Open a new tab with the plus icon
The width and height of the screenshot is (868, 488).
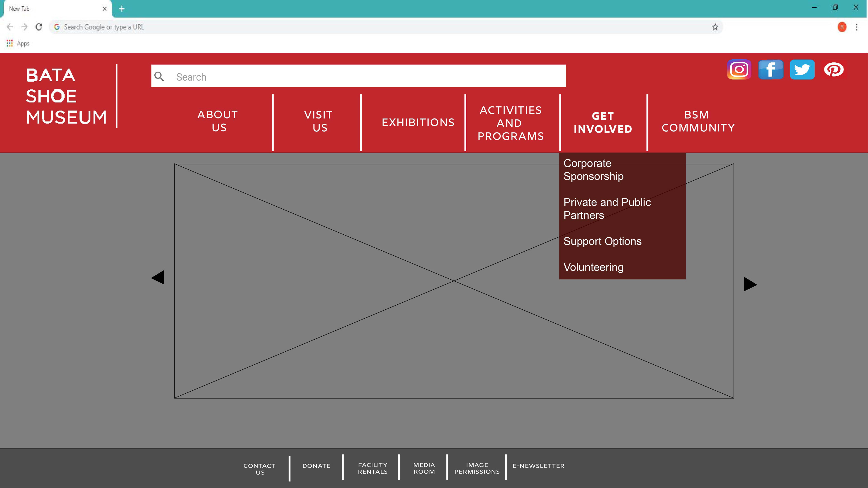(122, 9)
